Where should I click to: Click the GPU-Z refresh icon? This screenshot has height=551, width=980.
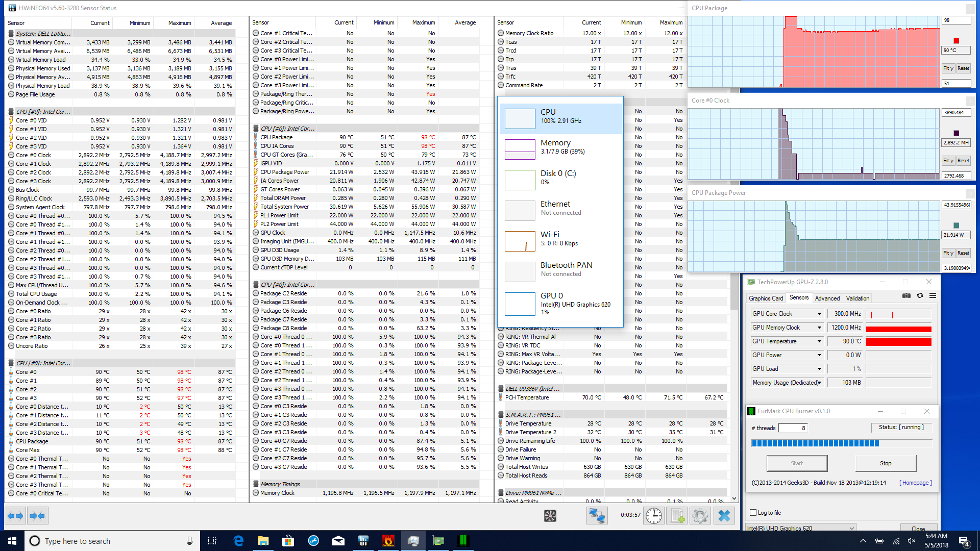tap(920, 295)
